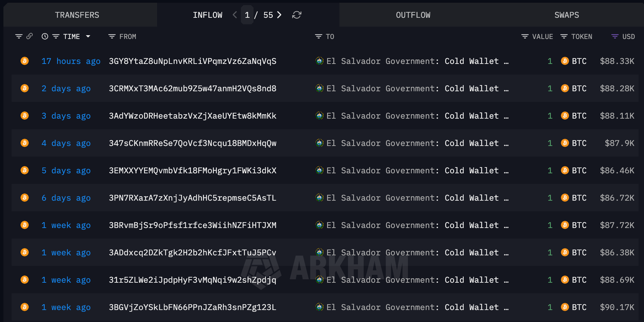Image resolution: width=644 pixels, height=322 pixels.
Task: Click BTC token in the $88.11K row
Action: 574,116
